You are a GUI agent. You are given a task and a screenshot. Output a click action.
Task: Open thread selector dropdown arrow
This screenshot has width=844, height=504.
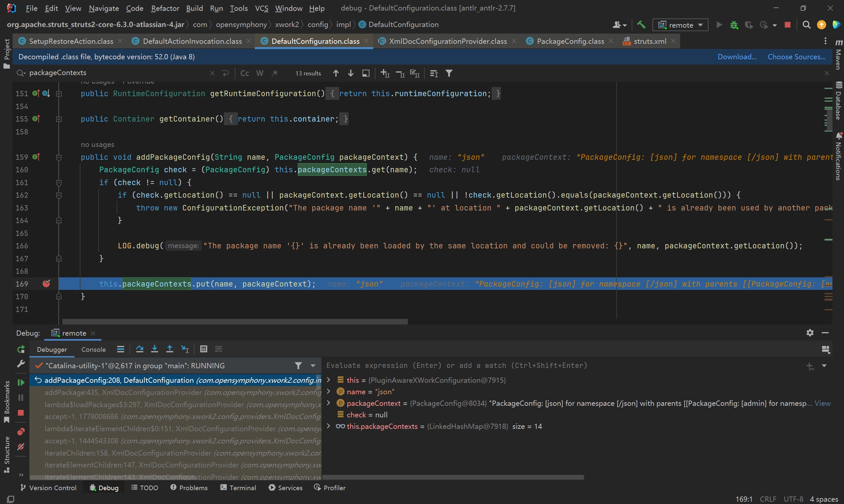pos(313,365)
